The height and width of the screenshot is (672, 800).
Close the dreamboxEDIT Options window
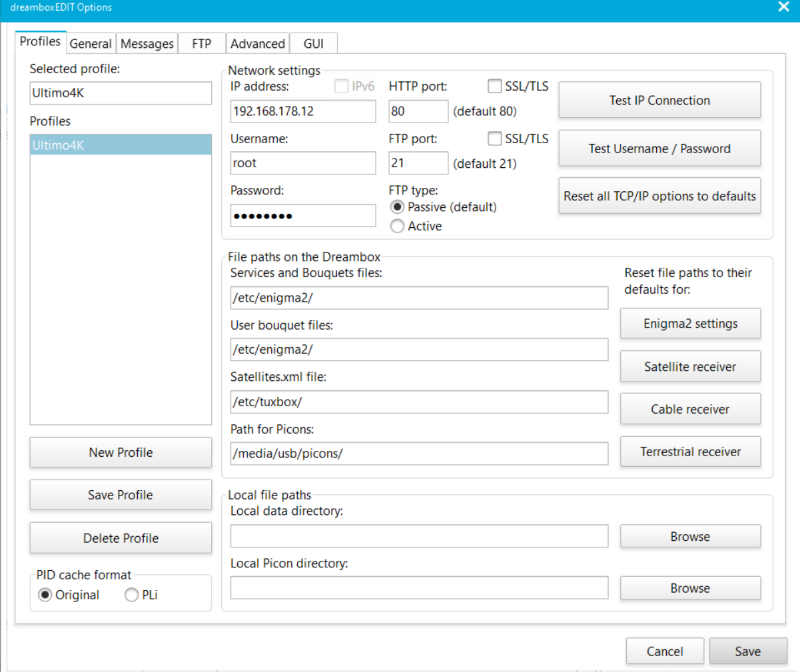(x=783, y=7)
